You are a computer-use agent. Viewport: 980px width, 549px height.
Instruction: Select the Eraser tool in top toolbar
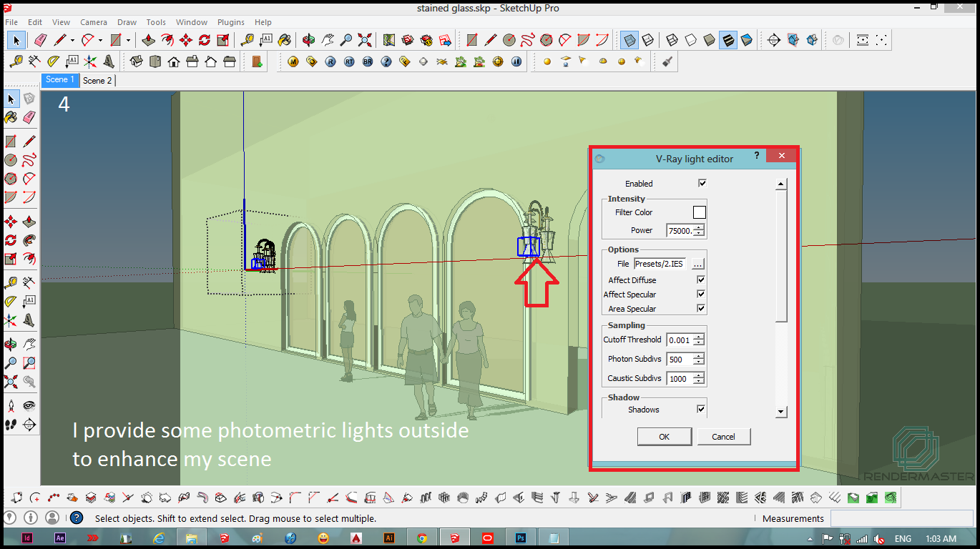click(40, 40)
